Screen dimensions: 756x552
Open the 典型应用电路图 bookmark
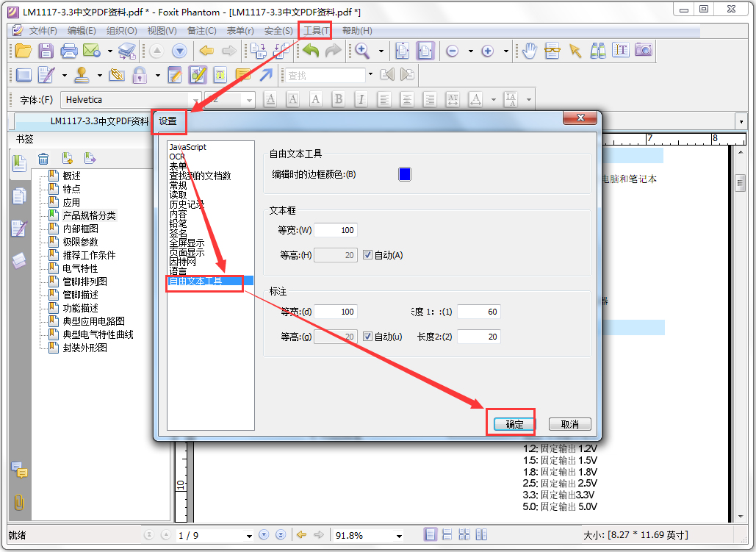(93, 321)
